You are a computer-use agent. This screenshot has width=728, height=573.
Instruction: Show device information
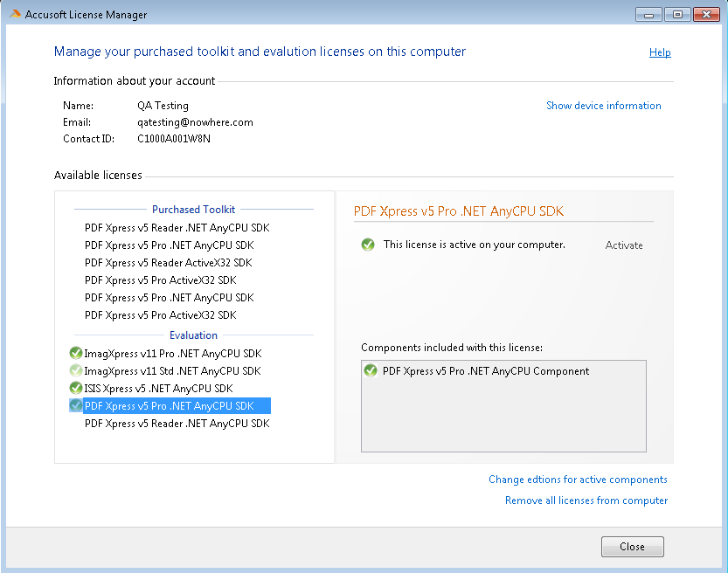(603, 106)
